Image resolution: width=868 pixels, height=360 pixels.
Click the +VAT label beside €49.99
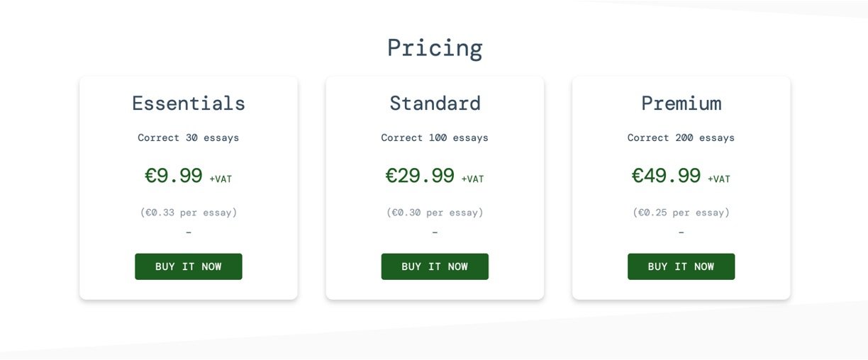pyautogui.click(x=718, y=179)
